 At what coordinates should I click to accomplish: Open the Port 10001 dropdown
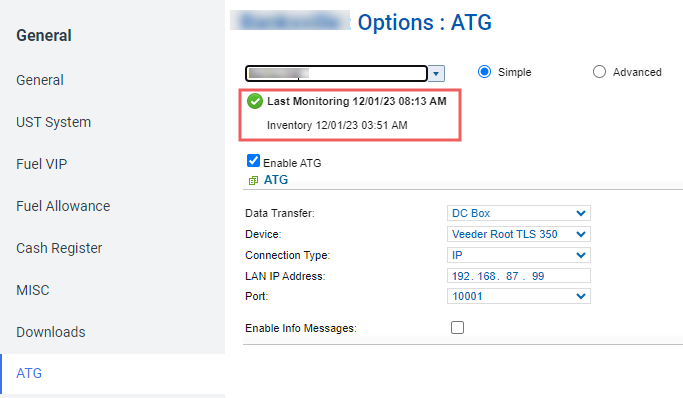[519, 297]
